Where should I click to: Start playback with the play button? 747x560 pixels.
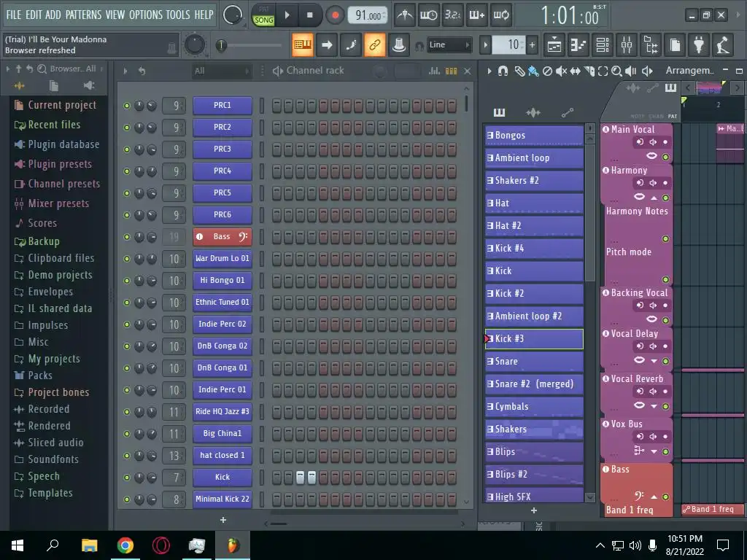pyautogui.click(x=287, y=15)
